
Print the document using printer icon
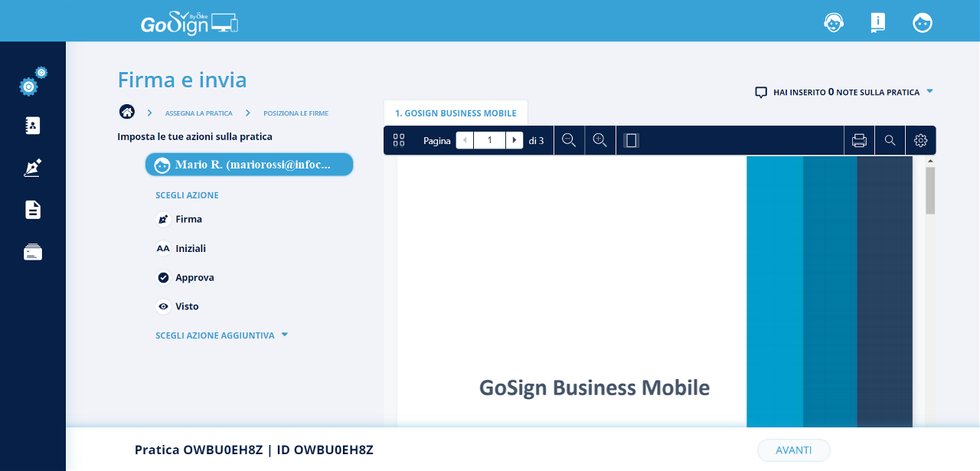point(859,140)
